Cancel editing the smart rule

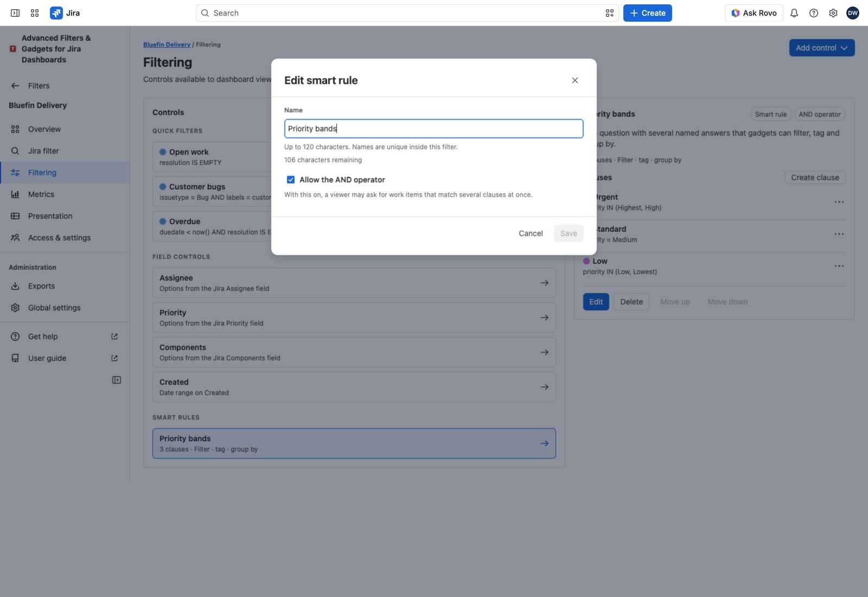pyautogui.click(x=531, y=233)
